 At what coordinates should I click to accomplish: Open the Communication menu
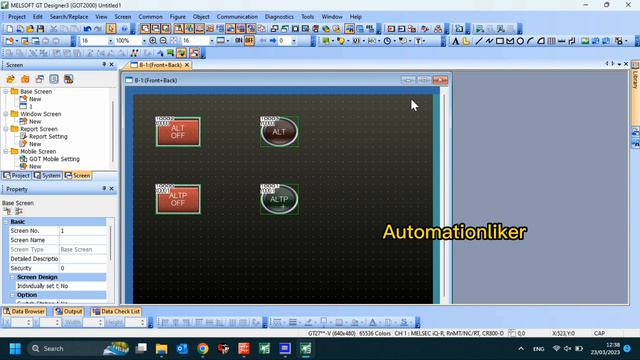click(237, 17)
